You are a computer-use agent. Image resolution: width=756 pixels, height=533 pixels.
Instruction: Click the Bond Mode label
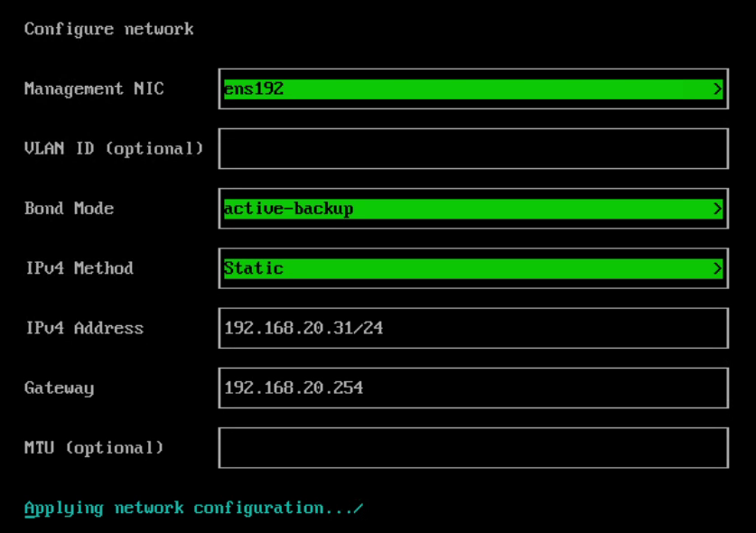[x=69, y=209]
